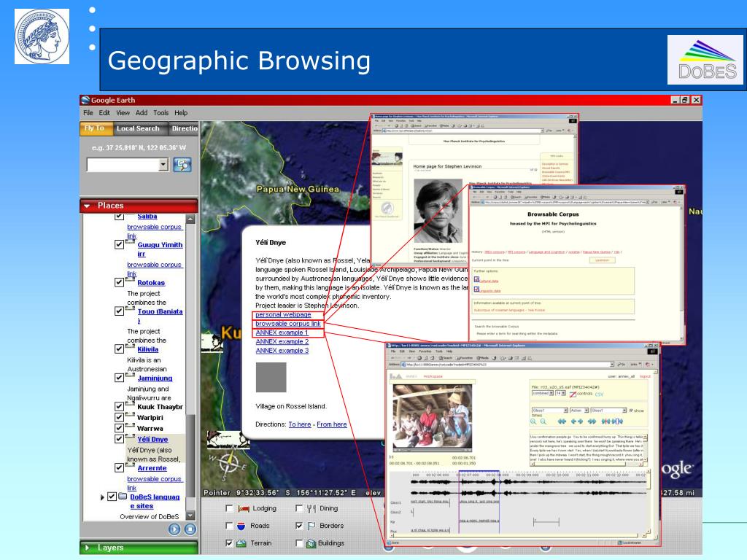
Task: Click the 'From here' directions link
Action: click(332, 424)
